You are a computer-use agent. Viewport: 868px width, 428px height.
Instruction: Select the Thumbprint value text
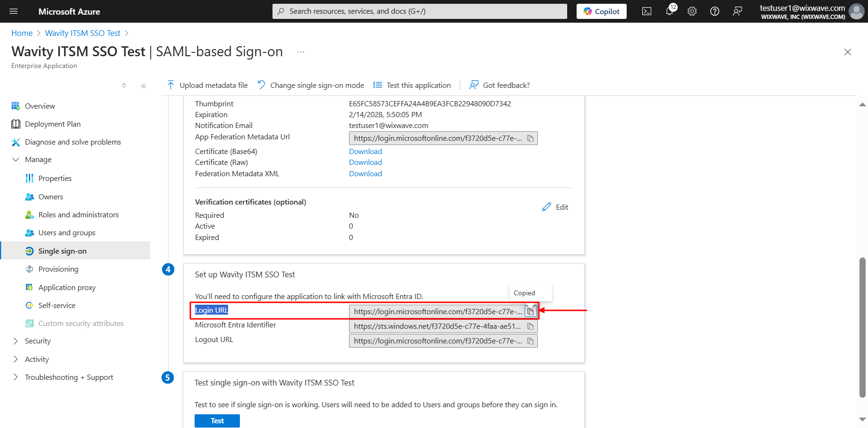coord(430,103)
